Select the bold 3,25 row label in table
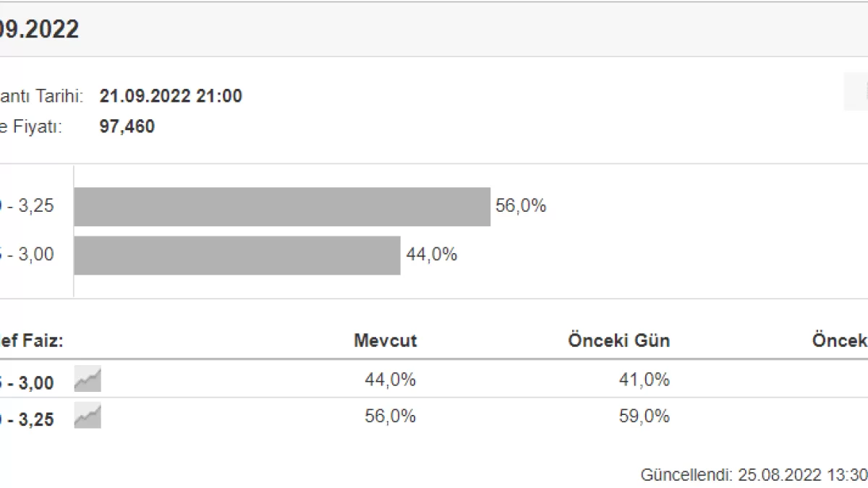868x488 pixels. [x=27, y=419]
